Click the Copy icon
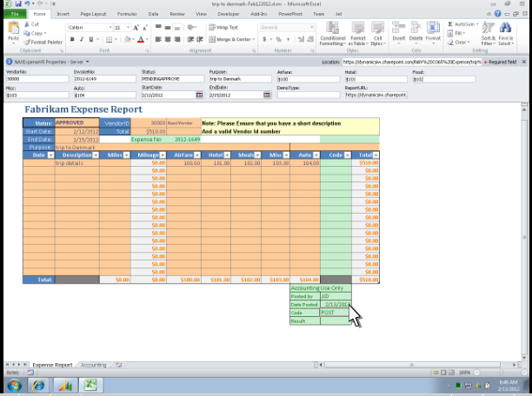Viewport: 532px width, 396px height. coord(27,33)
